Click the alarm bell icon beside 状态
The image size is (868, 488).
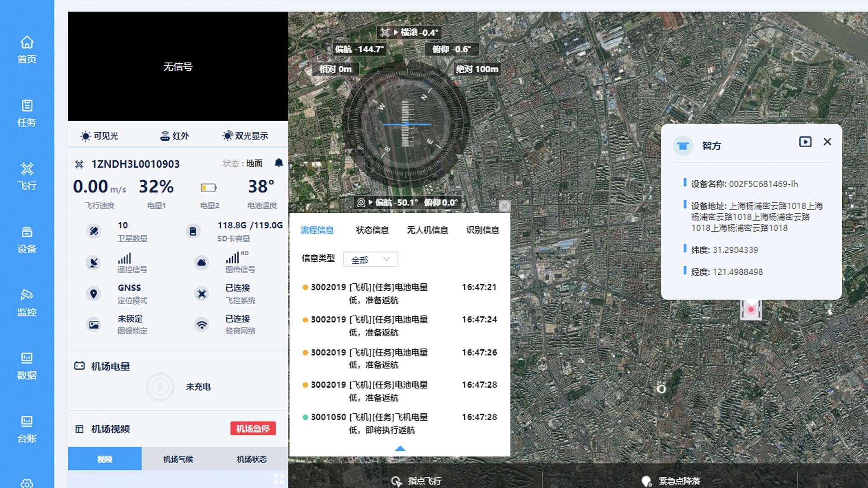pos(278,163)
